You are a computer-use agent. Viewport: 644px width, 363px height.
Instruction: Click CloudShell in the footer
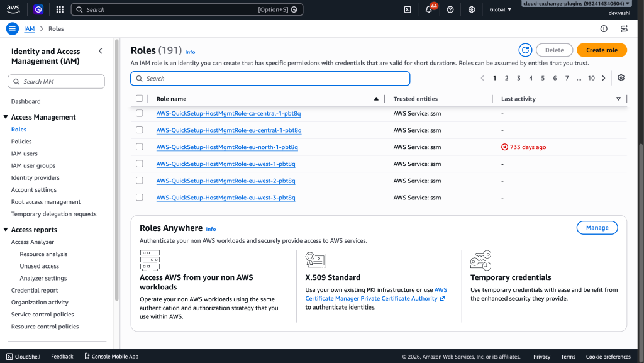tap(23, 357)
